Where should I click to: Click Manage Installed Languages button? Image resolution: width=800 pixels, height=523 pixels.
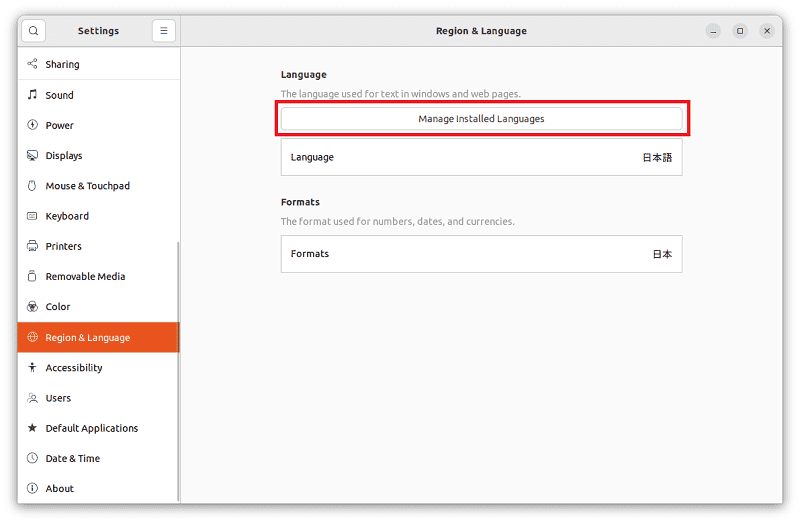[481, 118]
